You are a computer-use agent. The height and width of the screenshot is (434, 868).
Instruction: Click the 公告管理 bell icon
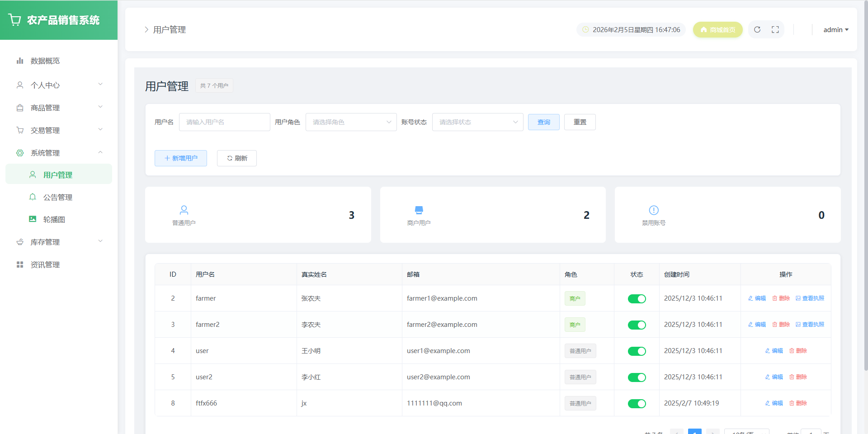33,197
